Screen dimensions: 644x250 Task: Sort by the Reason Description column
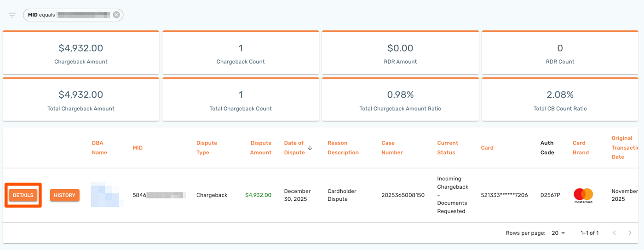(343, 148)
